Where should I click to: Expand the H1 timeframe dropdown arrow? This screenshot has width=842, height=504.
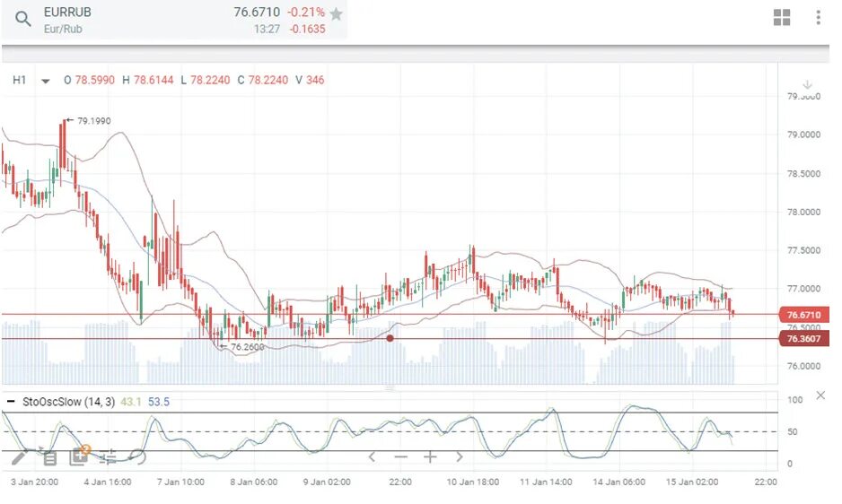click(46, 81)
